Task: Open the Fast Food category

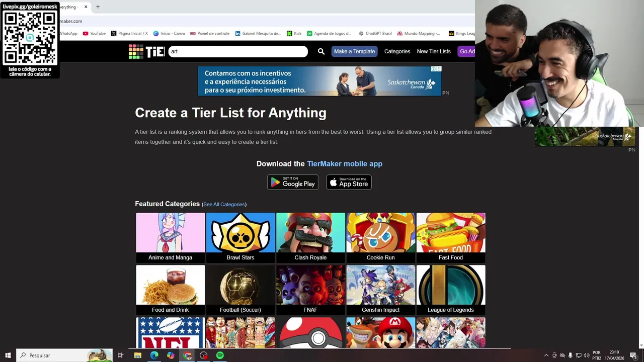Action: point(451,238)
